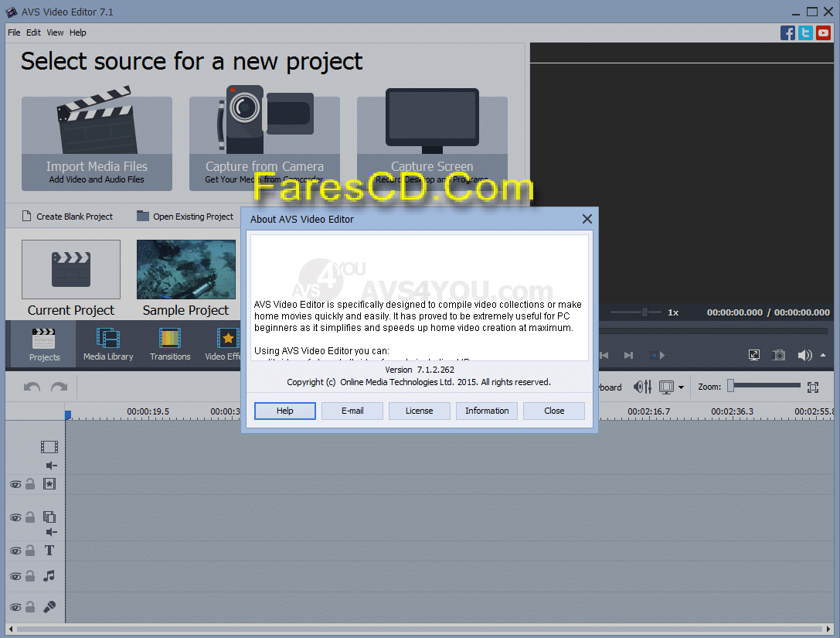The width and height of the screenshot is (840, 638).
Task: Lock the text track
Action: pyautogui.click(x=31, y=551)
